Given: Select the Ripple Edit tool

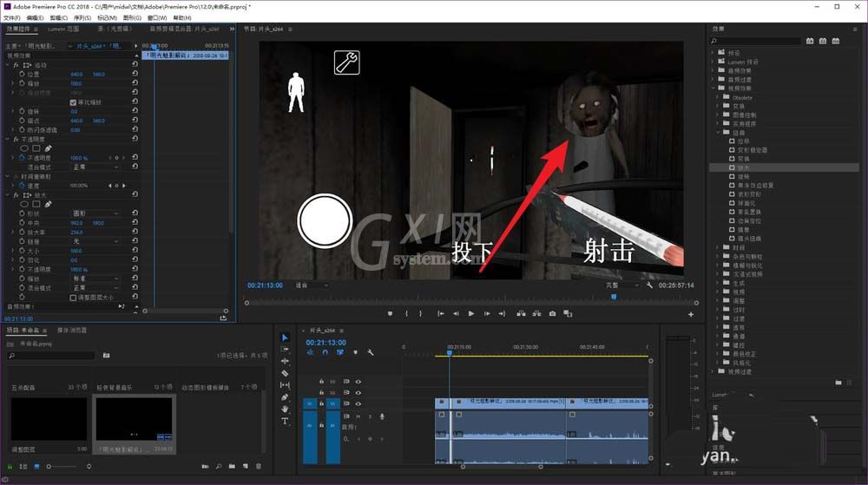Looking at the screenshot, I should point(285,361).
